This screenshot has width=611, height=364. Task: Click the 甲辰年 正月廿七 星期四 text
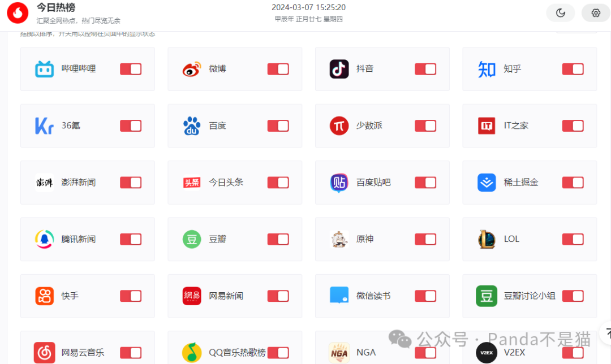(x=309, y=19)
